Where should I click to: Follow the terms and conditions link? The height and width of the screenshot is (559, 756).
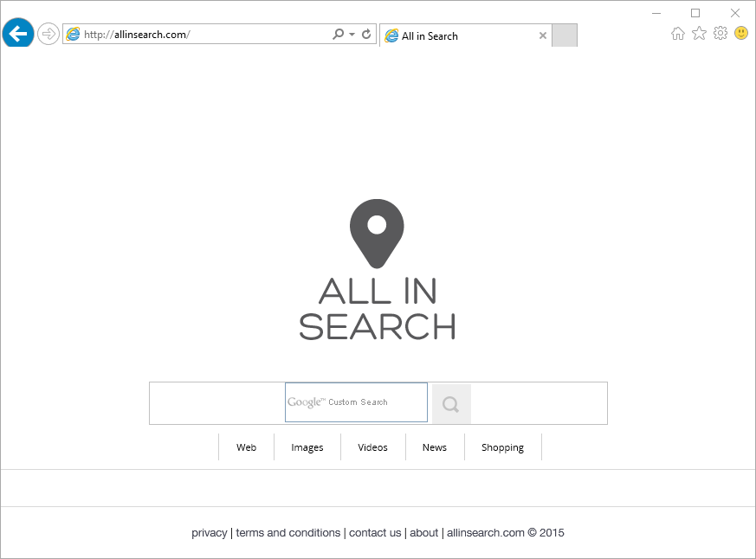tap(288, 533)
